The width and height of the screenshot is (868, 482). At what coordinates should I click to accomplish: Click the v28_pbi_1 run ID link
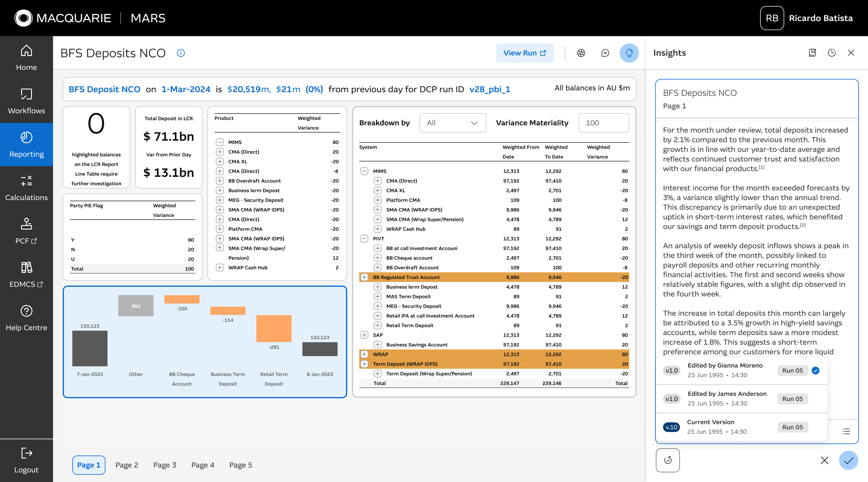(x=489, y=89)
